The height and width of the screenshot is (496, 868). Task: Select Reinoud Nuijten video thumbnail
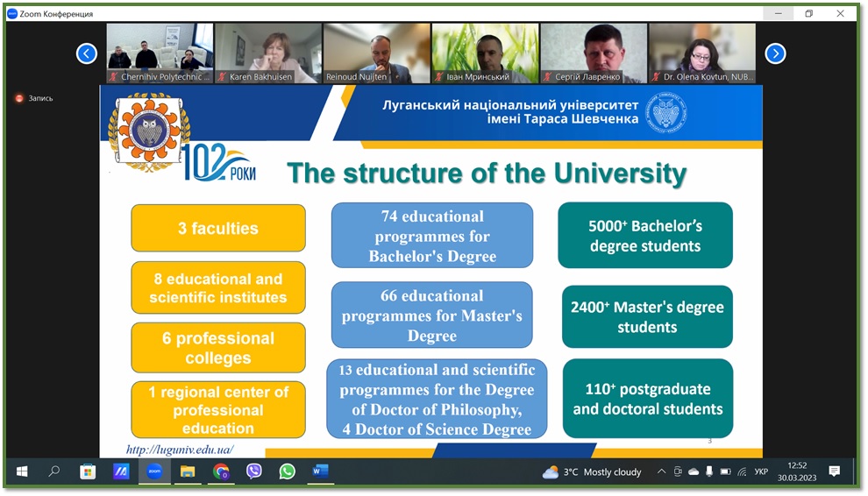(x=376, y=53)
